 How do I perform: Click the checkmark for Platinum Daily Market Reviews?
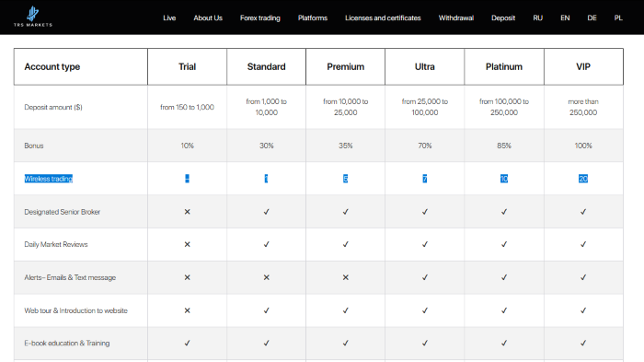pos(504,244)
